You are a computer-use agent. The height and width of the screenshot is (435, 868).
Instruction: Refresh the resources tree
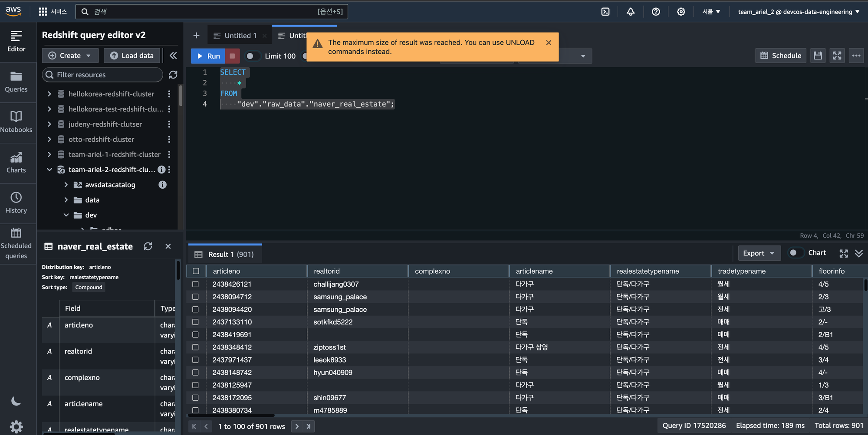(x=173, y=75)
